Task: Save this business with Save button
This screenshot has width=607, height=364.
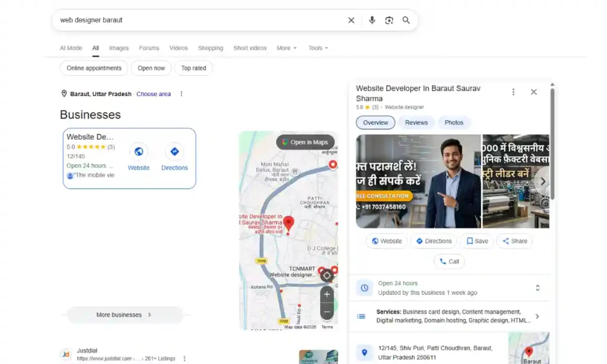Action: [477, 241]
